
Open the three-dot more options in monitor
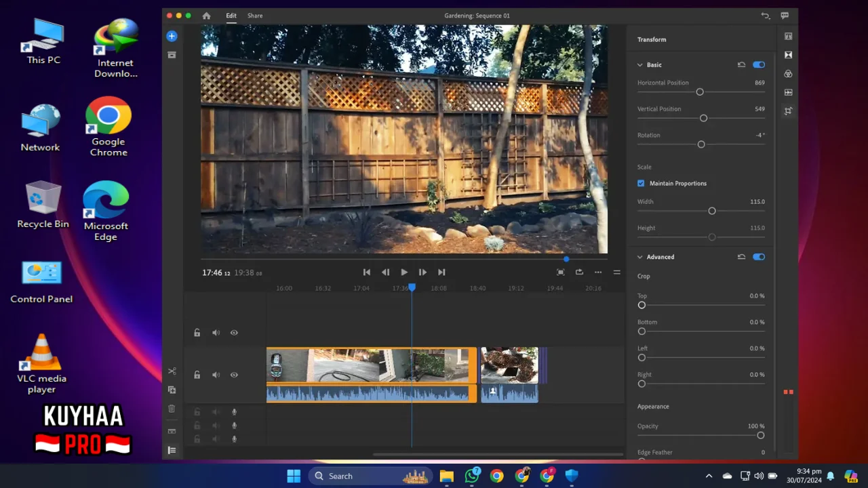(598, 272)
